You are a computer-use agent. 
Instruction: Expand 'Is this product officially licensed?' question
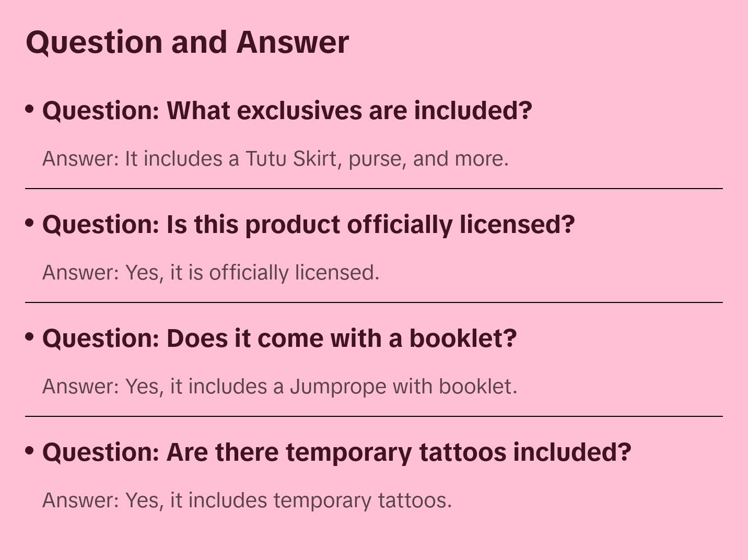pos(308,225)
